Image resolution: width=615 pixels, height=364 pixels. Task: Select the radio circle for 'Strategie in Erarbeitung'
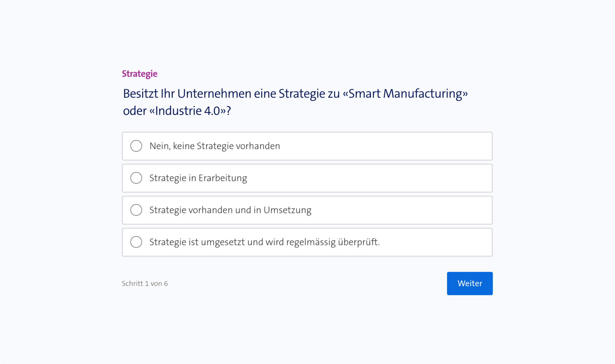tap(136, 178)
